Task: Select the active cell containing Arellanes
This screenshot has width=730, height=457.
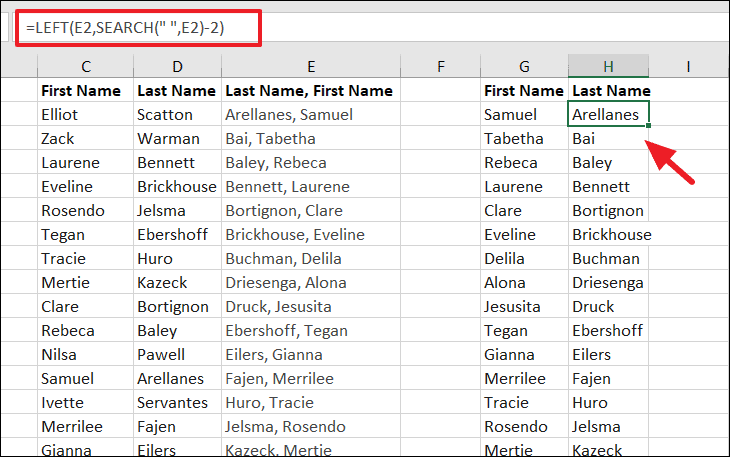Action: click(607, 115)
